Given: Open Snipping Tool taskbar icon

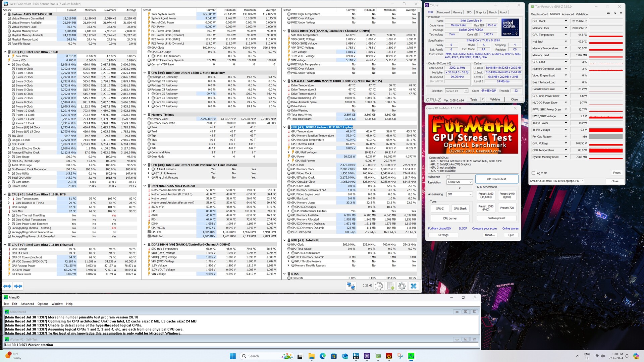Looking at the screenshot, I should pos(400,356).
